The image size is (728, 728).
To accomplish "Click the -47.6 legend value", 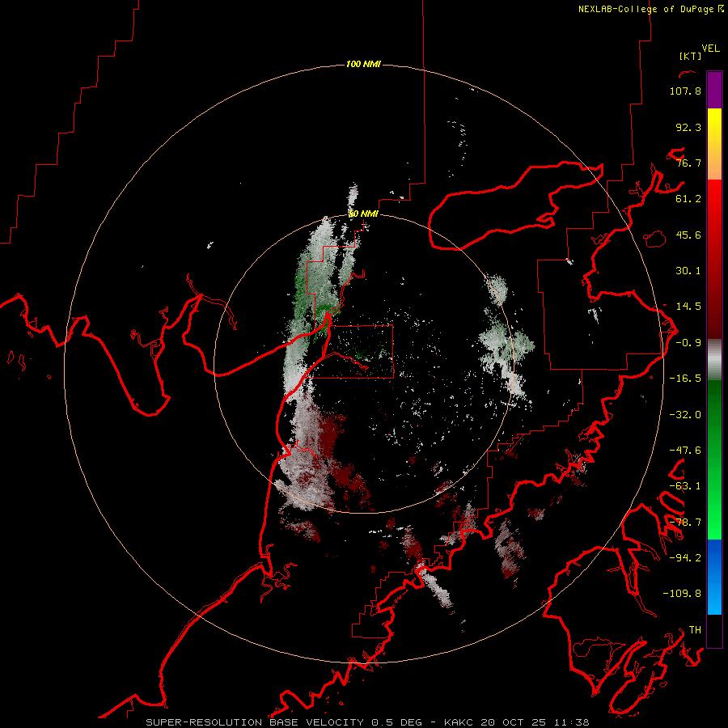I will click(685, 451).
